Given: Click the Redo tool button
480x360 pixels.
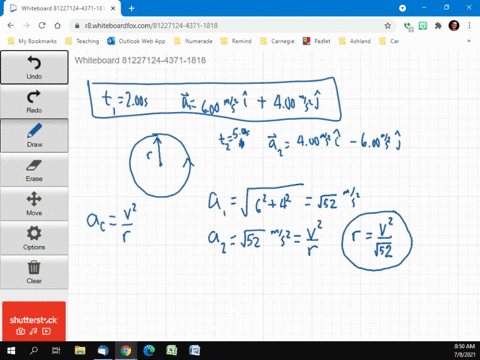Looking at the screenshot, I should tap(34, 101).
